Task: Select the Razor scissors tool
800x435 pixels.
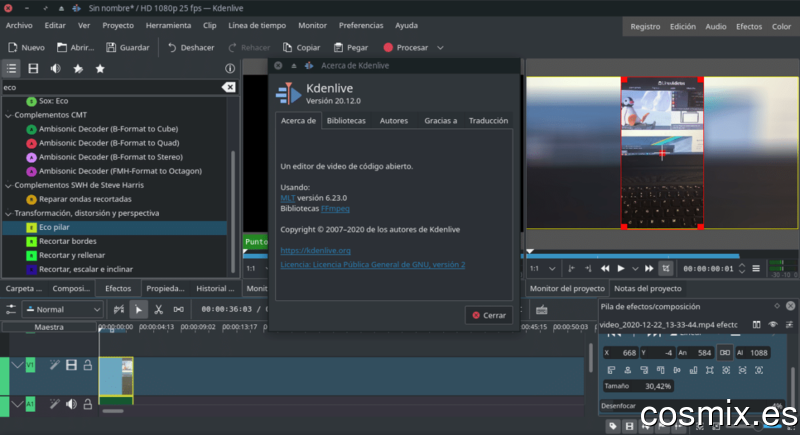Action: (159, 309)
